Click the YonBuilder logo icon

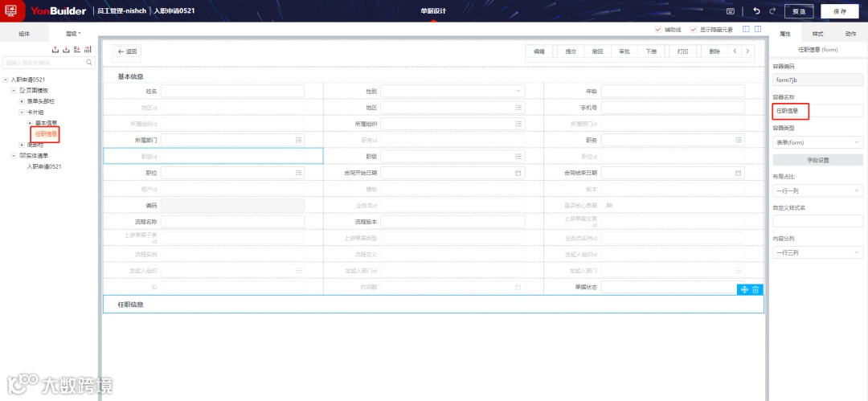[x=11, y=10]
